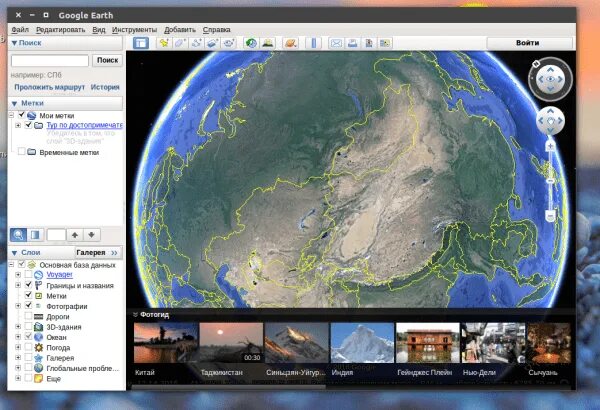Viewport: 600px width, 410px height.
Task: Check the Временные метки checkbox
Action: [21, 152]
